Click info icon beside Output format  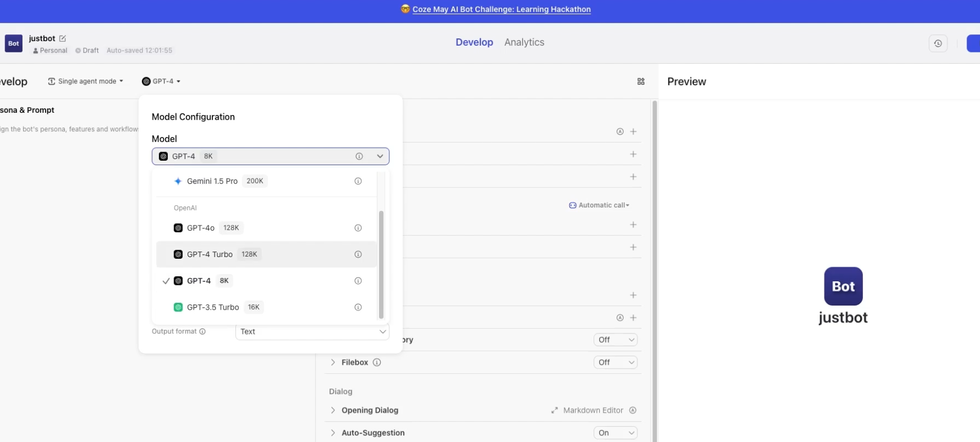pos(202,331)
